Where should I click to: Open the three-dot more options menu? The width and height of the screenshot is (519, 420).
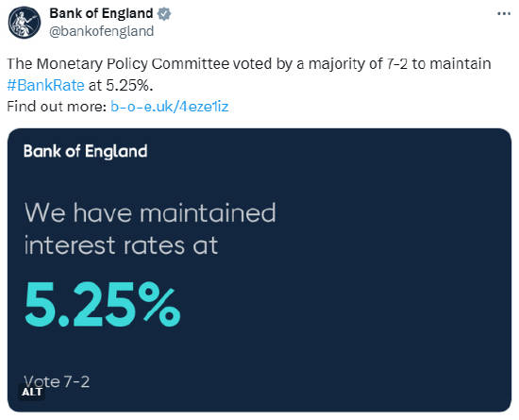click(x=504, y=14)
